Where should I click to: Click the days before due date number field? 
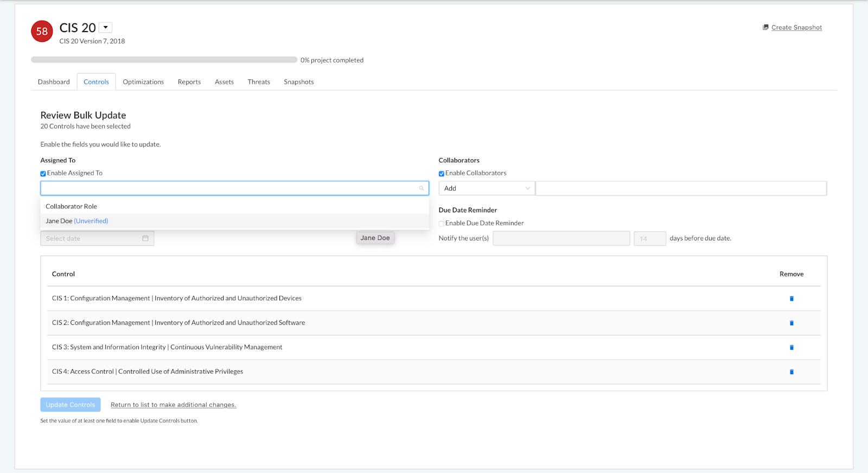[x=650, y=238]
